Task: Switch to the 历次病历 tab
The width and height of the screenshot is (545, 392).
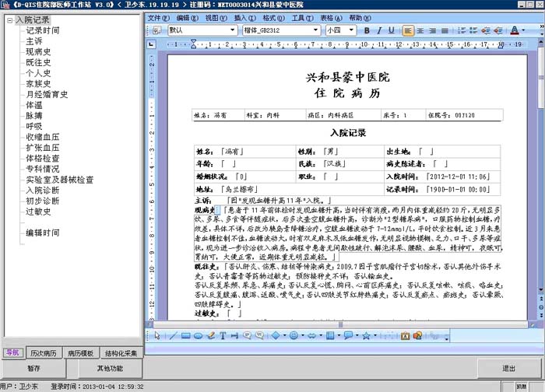Action: click(44, 353)
